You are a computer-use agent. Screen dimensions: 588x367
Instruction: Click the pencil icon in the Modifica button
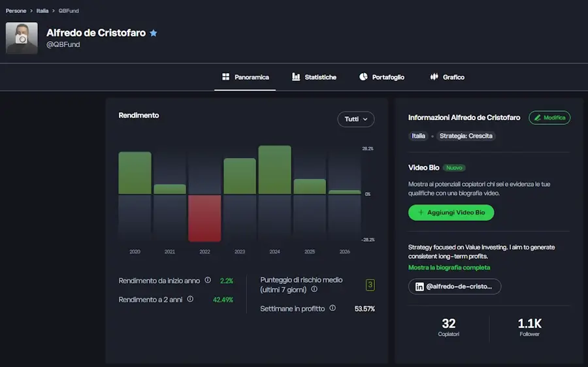click(538, 118)
